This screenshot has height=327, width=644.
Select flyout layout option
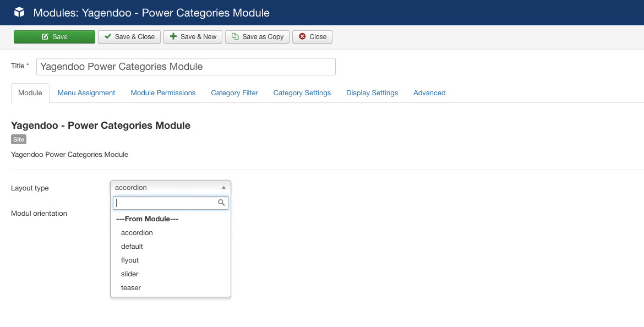(x=171, y=260)
